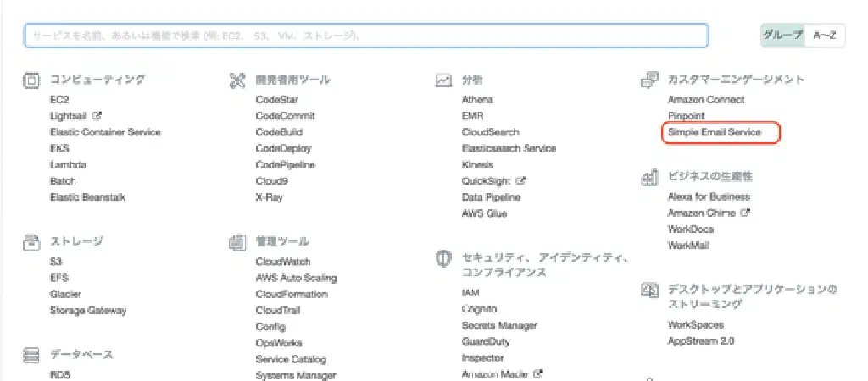Click the Analytics chart icon

click(443, 80)
